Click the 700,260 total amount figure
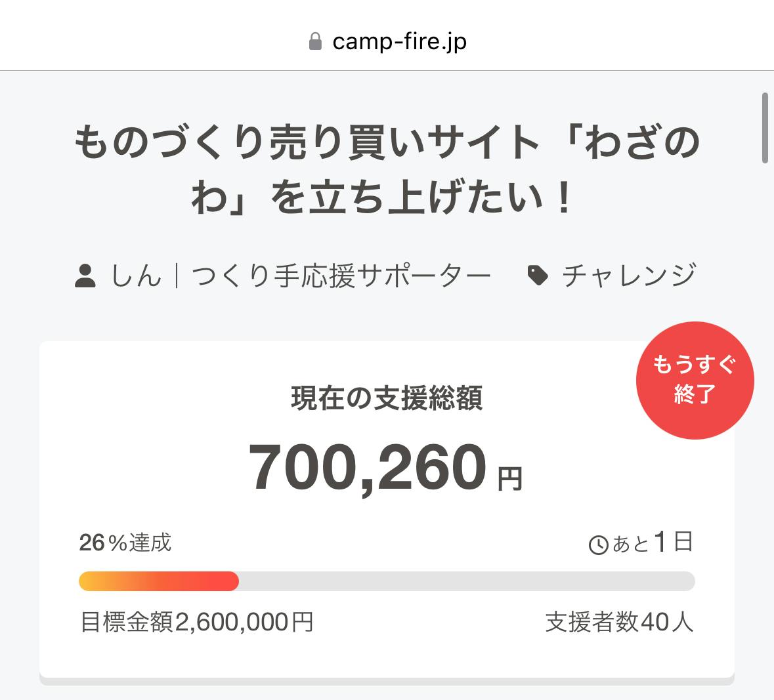The height and width of the screenshot is (700, 774). click(367, 468)
